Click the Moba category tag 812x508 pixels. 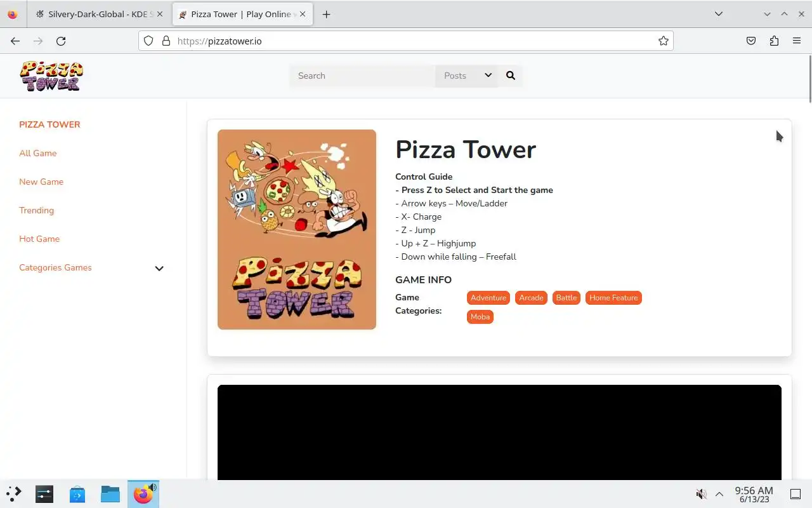(480, 317)
